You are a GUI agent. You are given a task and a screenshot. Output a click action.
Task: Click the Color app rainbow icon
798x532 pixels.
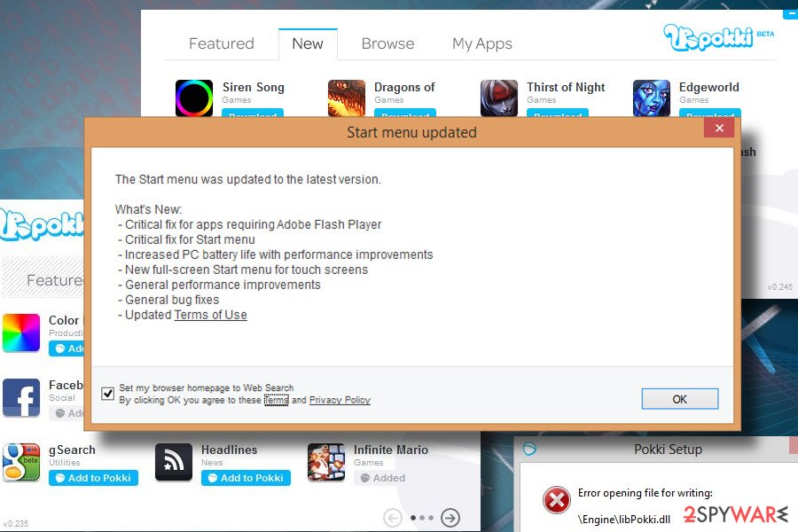click(21, 333)
